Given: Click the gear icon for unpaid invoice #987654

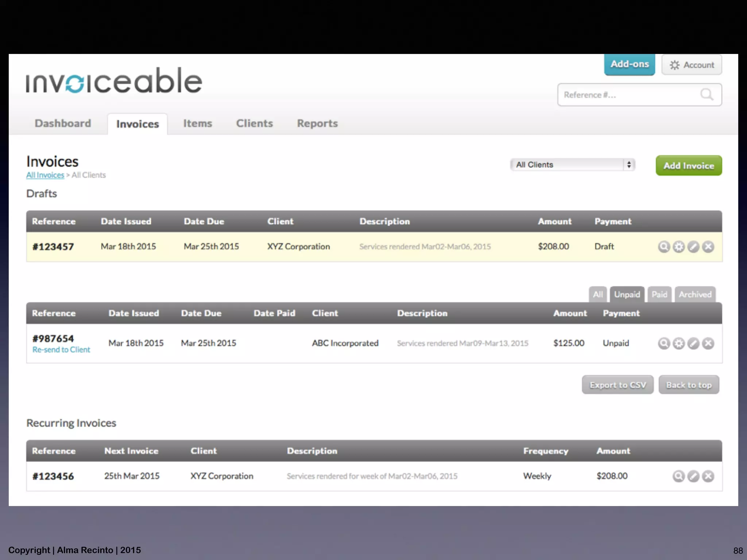Looking at the screenshot, I should (678, 343).
